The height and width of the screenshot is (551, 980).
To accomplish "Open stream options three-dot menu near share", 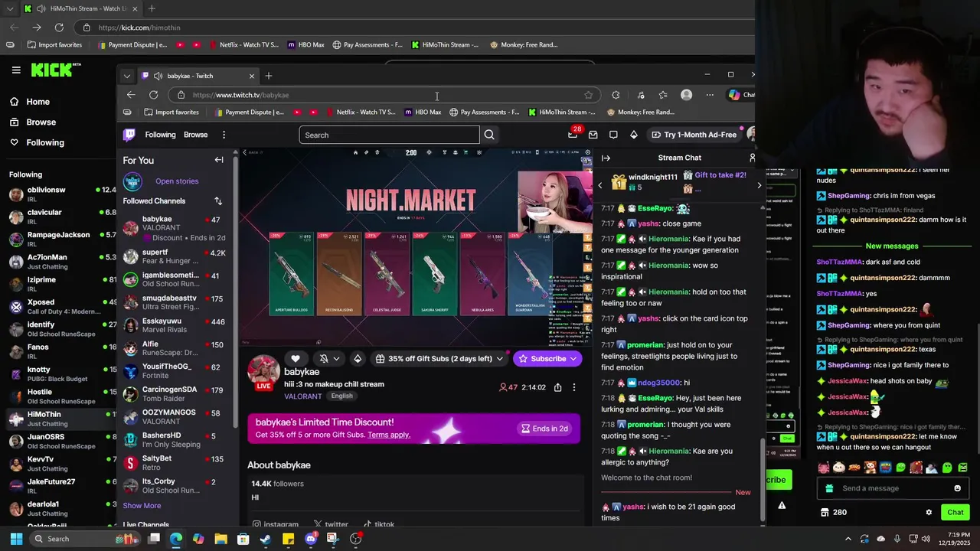I will point(573,387).
